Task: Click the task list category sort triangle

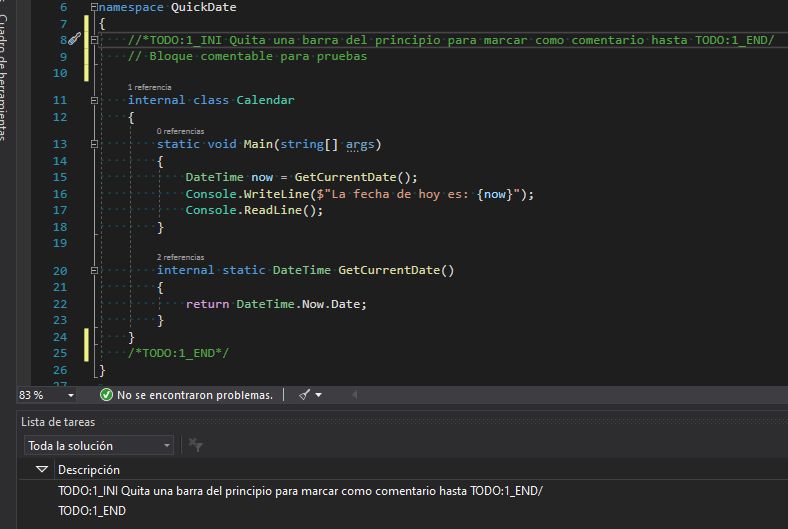Action: click(x=42, y=470)
